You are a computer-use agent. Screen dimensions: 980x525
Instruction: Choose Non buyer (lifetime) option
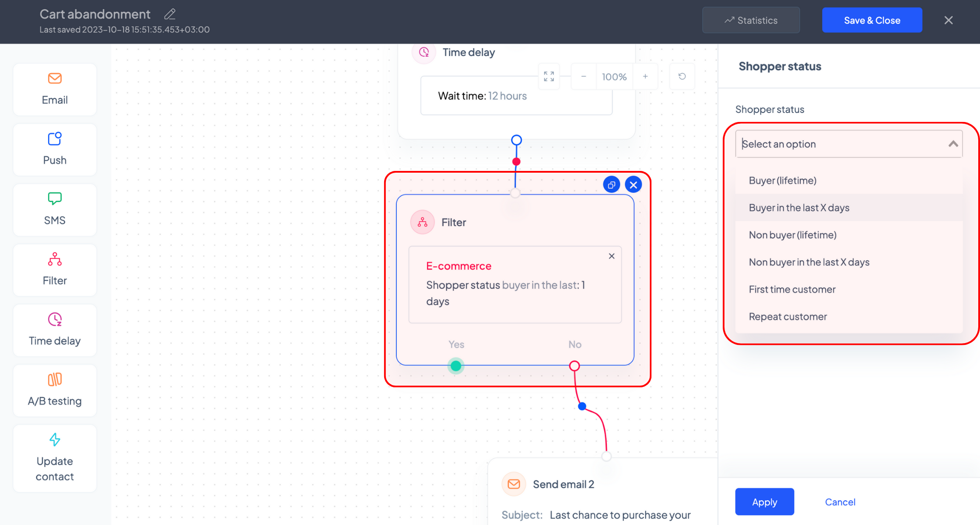click(x=849, y=235)
